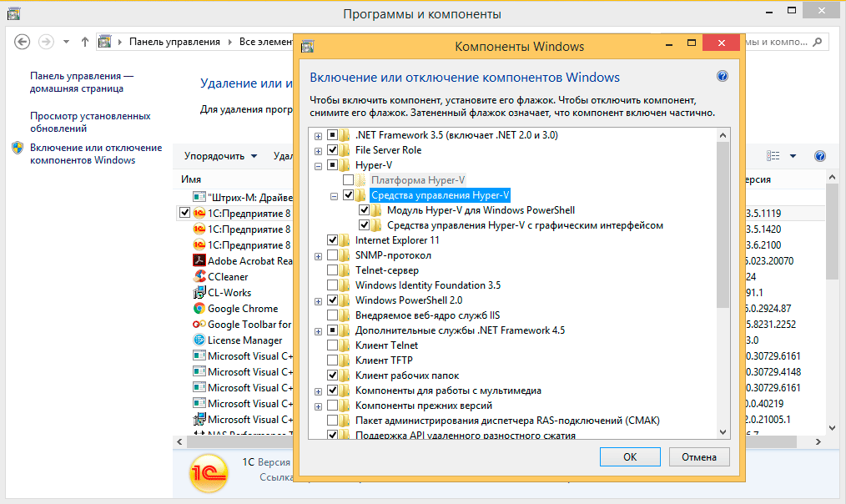
Task: Click large 1C logo in details pane
Action: point(209,473)
